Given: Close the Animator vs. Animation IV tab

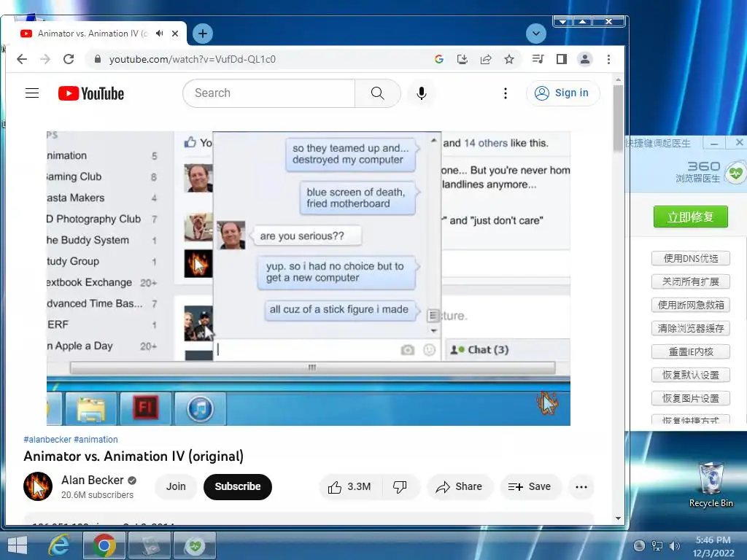Looking at the screenshot, I should click(175, 34).
